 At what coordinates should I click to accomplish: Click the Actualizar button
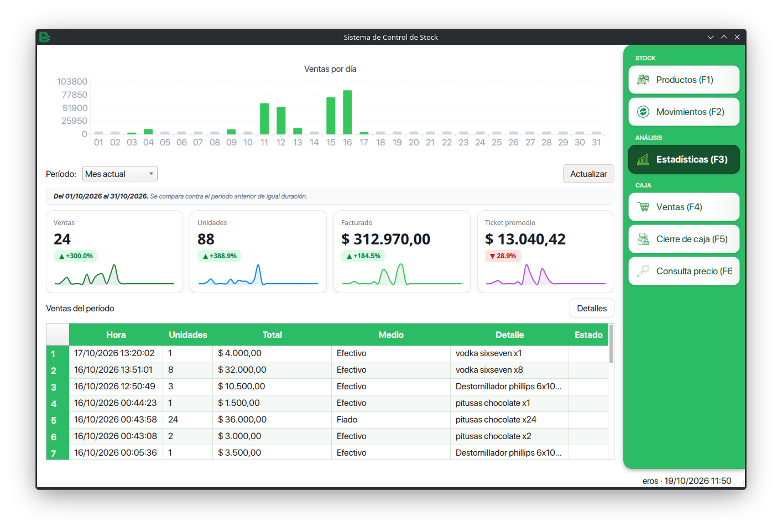(588, 174)
